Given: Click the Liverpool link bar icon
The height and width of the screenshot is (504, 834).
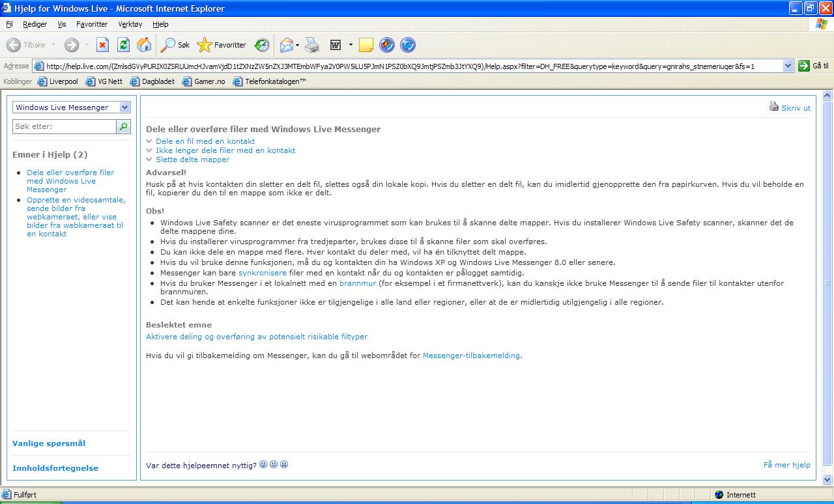Looking at the screenshot, I should [42, 81].
